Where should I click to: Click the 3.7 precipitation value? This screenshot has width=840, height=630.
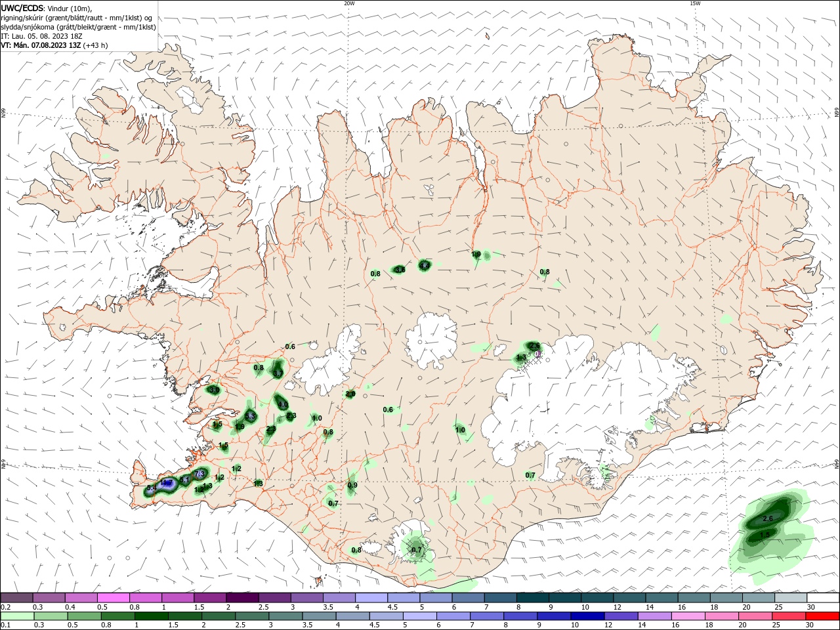pos(278,373)
